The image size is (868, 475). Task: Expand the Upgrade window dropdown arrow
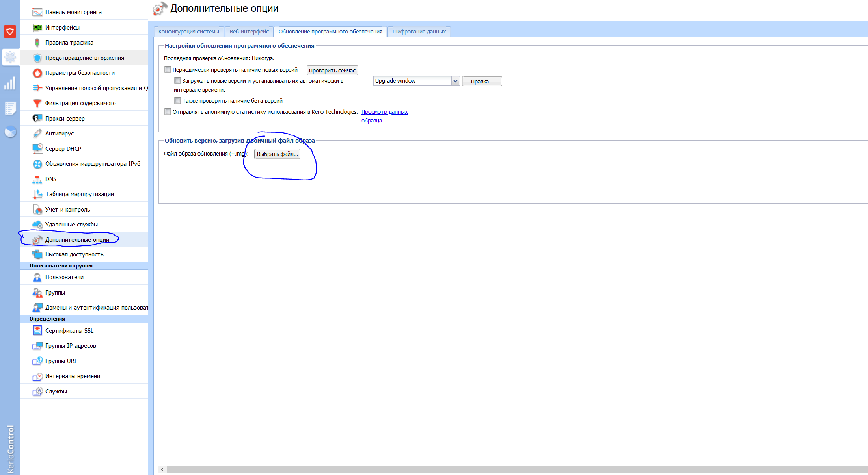pos(455,81)
